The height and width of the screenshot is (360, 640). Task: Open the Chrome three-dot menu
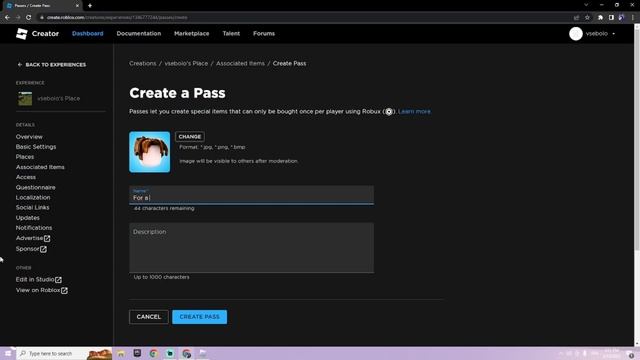pyautogui.click(x=633, y=18)
